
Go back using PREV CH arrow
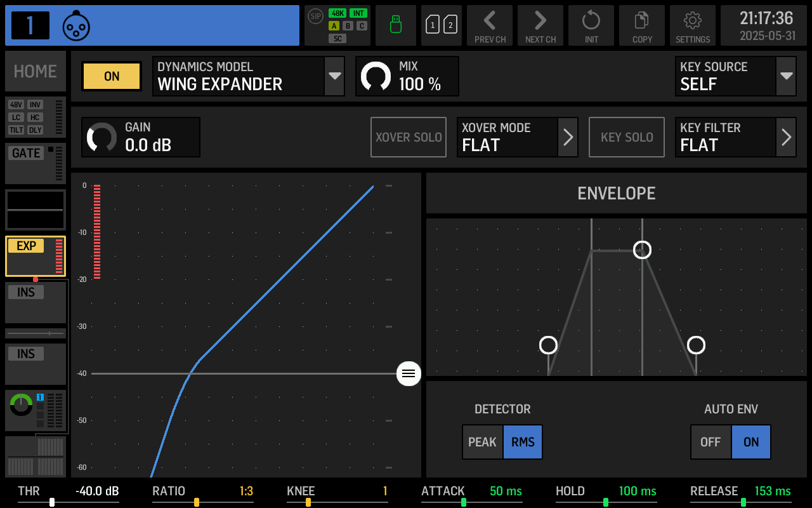489,25
